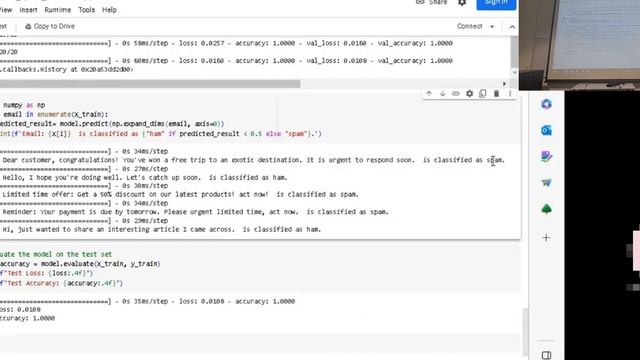The width and height of the screenshot is (640, 360).
Task: Add sidebar app with plus icon
Action: [546, 238]
